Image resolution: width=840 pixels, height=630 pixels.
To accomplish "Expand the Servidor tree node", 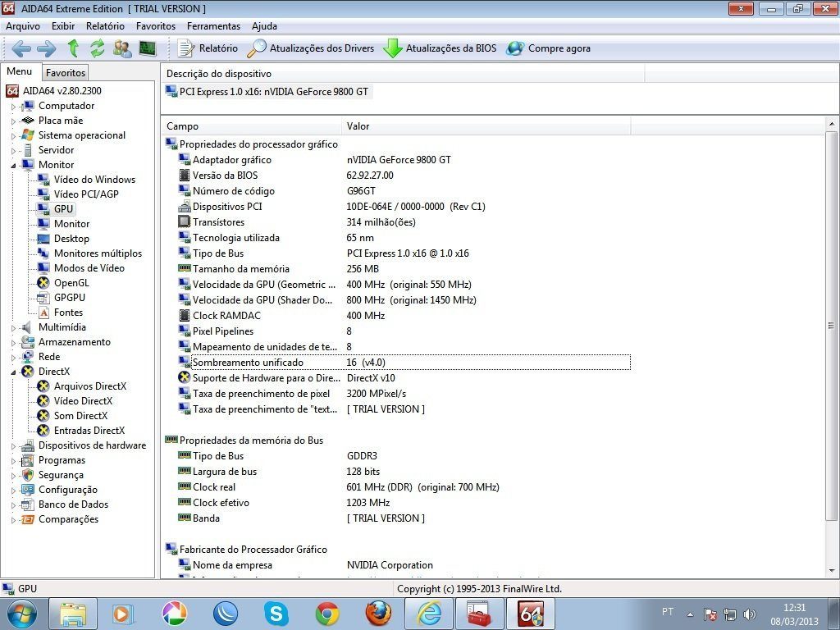I will (13, 151).
